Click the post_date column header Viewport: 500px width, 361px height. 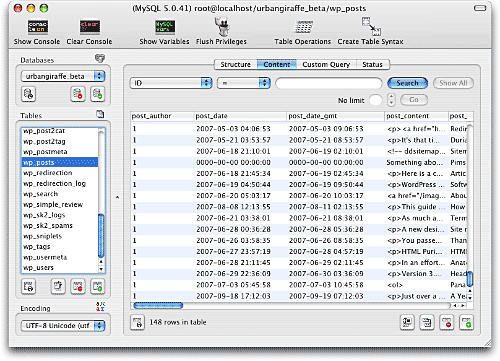[x=240, y=116]
